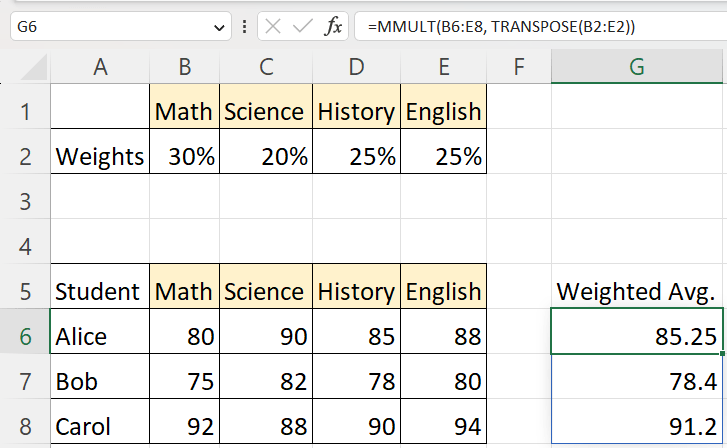Screen dimensions: 727x448
Task: Select Carol's English score cell 94
Action: point(443,426)
